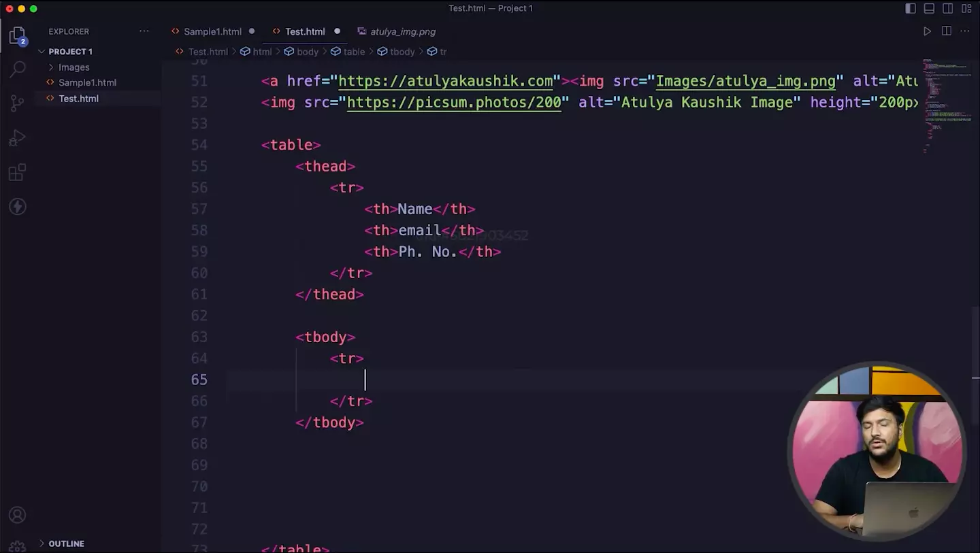980x553 pixels.
Task: Open the Extensions view
Action: point(18,172)
